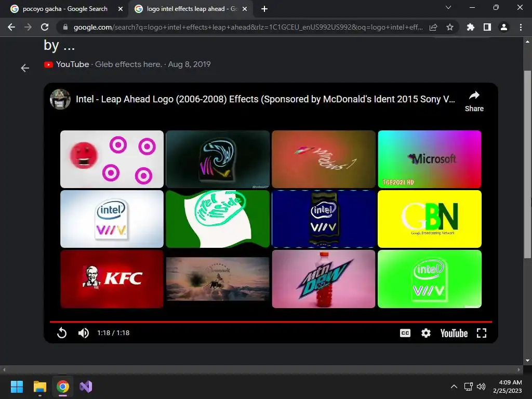This screenshot has height=399, width=532.
Task: Toggle closed captions CC
Action: coord(405,333)
